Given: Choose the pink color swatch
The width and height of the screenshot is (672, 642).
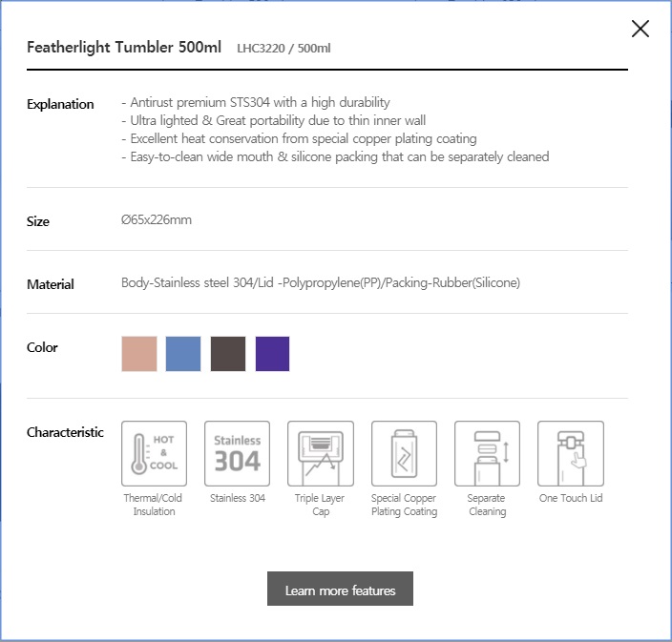Looking at the screenshot, I should coord(139,354).
